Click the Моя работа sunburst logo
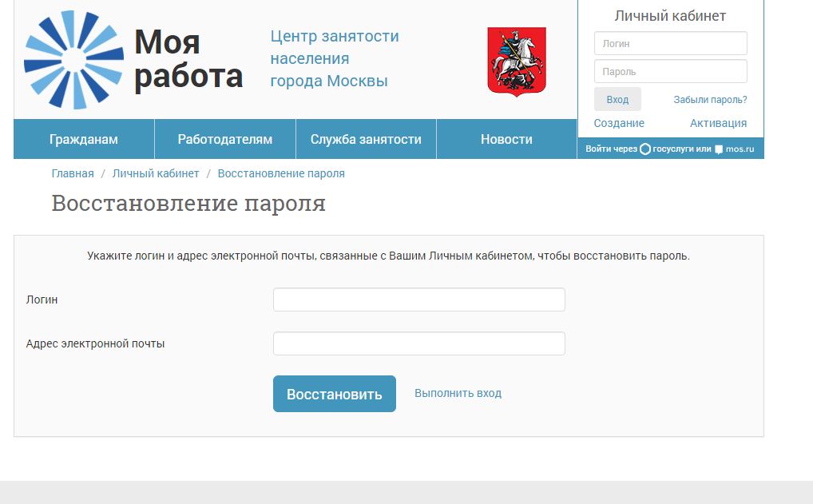The image size is (813, 504). click(x=73, y=60)
